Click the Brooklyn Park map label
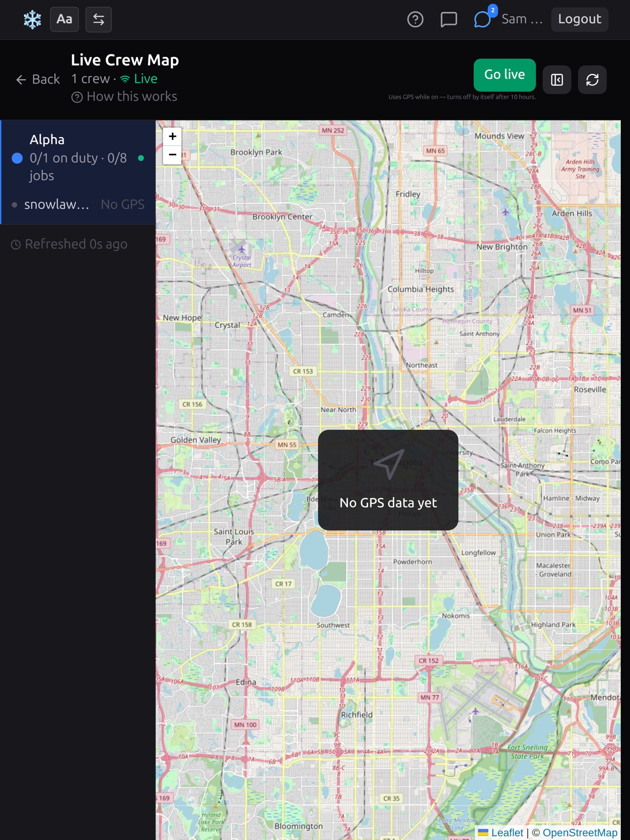The width and height of the screenshot is (630, 840). point(256,152)
